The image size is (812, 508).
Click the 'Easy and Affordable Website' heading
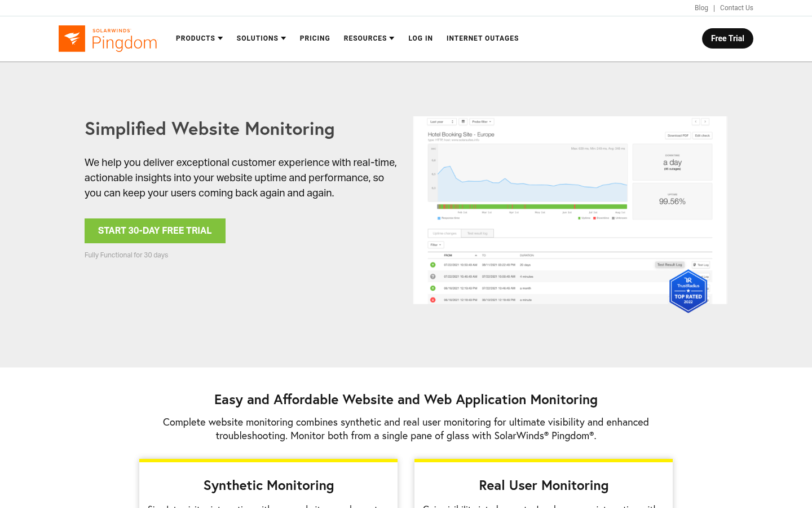(406, 400)
